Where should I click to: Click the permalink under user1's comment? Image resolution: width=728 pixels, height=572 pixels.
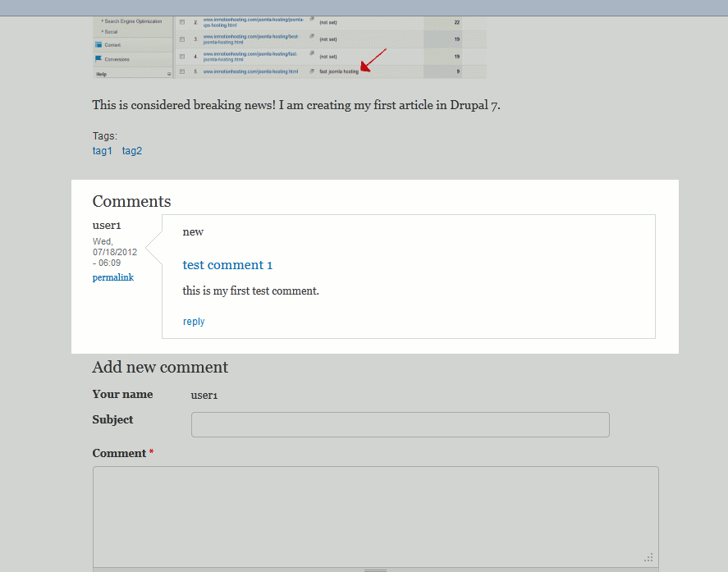112,277
